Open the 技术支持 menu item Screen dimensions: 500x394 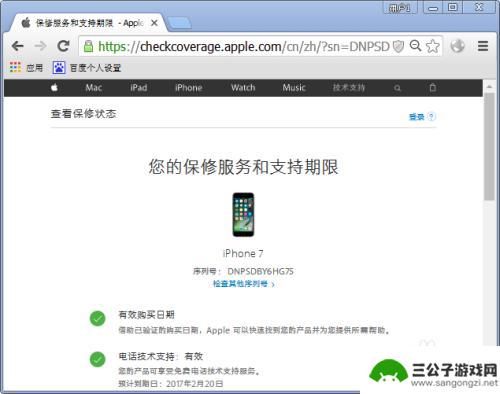click(349, 88)
